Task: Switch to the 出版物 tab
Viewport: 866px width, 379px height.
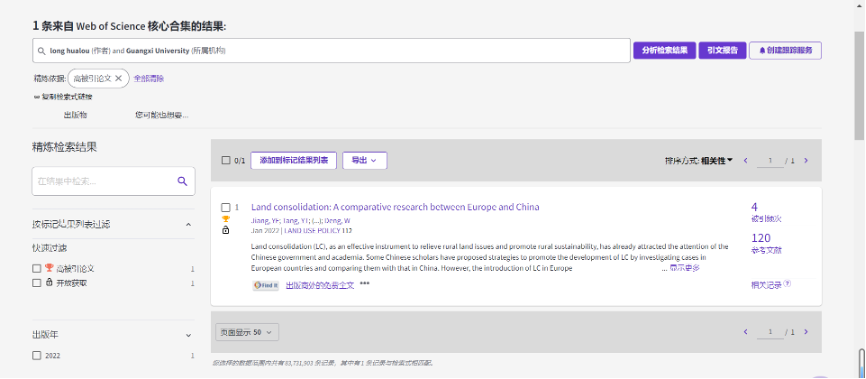Action: coord(75,115)
